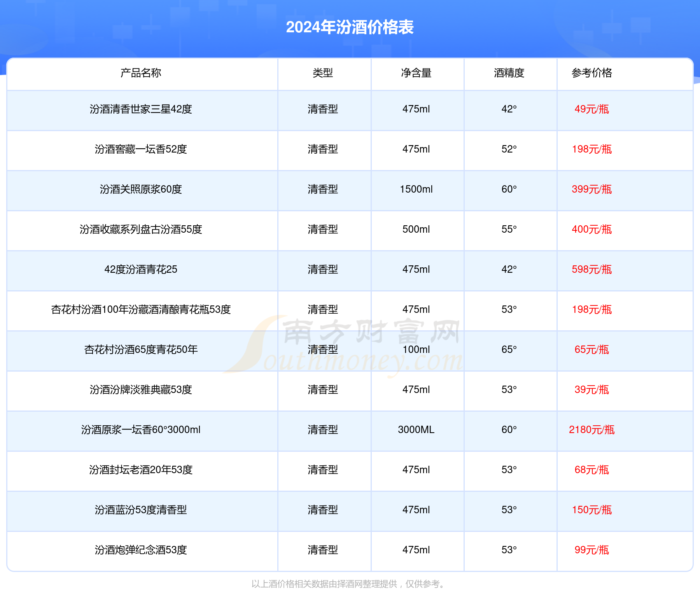Image resolution: width=700 pixels, height=607 pixels.
Task: Click the 68元/瓶 price
Action: 592,470
